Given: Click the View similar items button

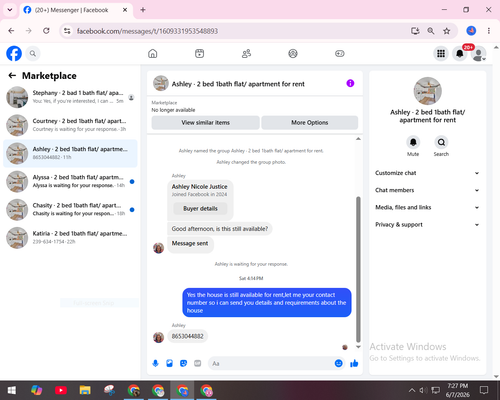Looking at the screenshot, I should [x=206, y=123].
